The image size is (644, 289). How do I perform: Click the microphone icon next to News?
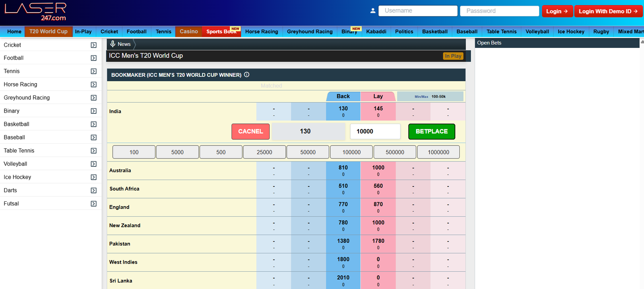tap(113, 44)
